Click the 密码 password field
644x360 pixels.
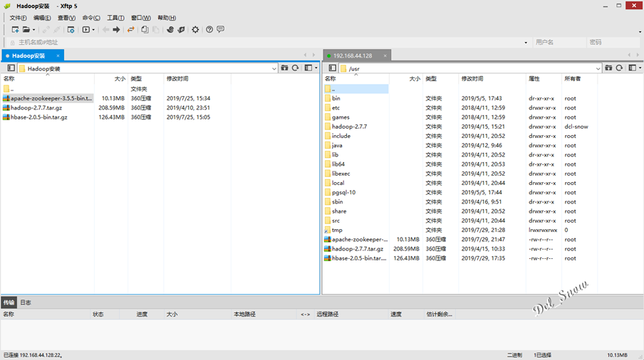pyautogui.click(x=613, y=42)
